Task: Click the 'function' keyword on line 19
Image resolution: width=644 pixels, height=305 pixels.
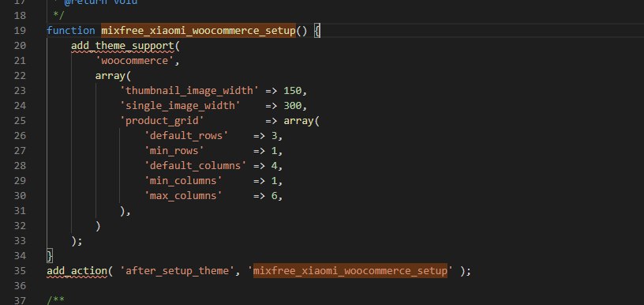Action: [x=71, y=30]
